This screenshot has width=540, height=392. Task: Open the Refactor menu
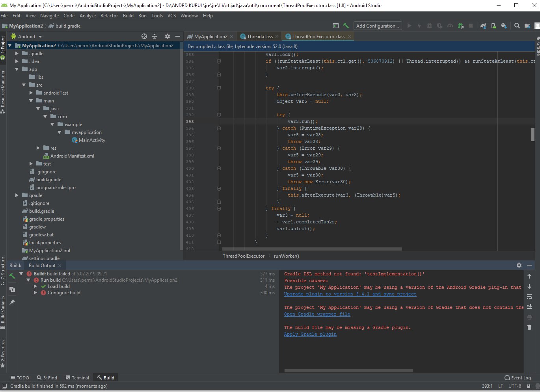(109, 16)
